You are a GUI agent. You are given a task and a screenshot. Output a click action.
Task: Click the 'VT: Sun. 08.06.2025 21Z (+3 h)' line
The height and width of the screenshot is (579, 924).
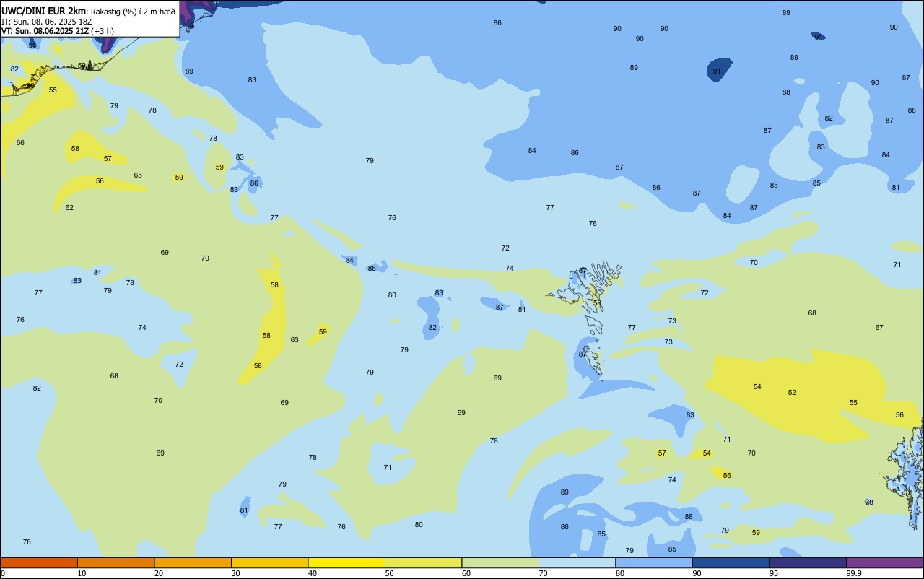(x=57, y=31)
